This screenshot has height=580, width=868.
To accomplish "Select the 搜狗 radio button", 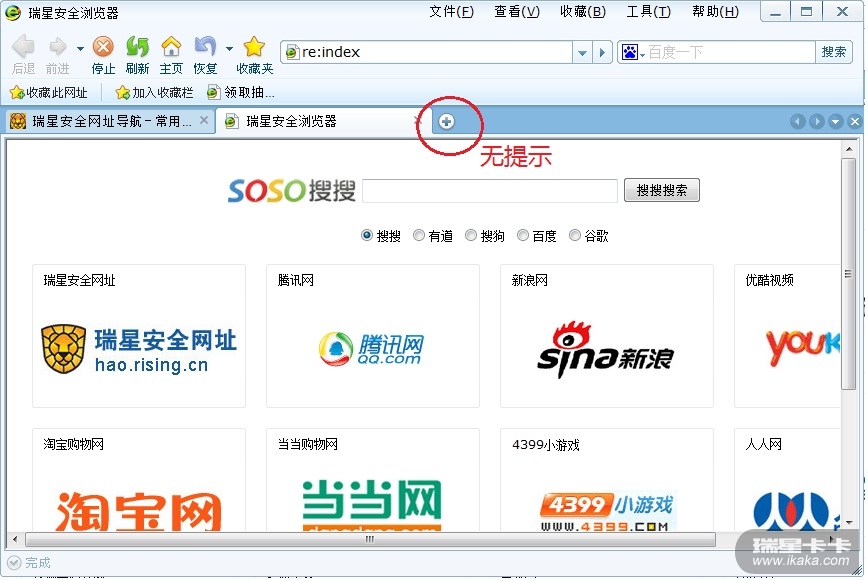I will (471, 235).
